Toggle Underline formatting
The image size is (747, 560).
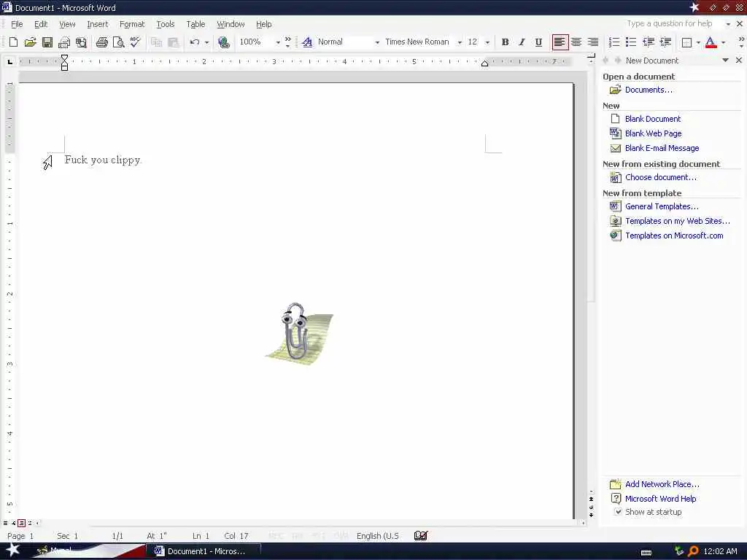(538, 42)
